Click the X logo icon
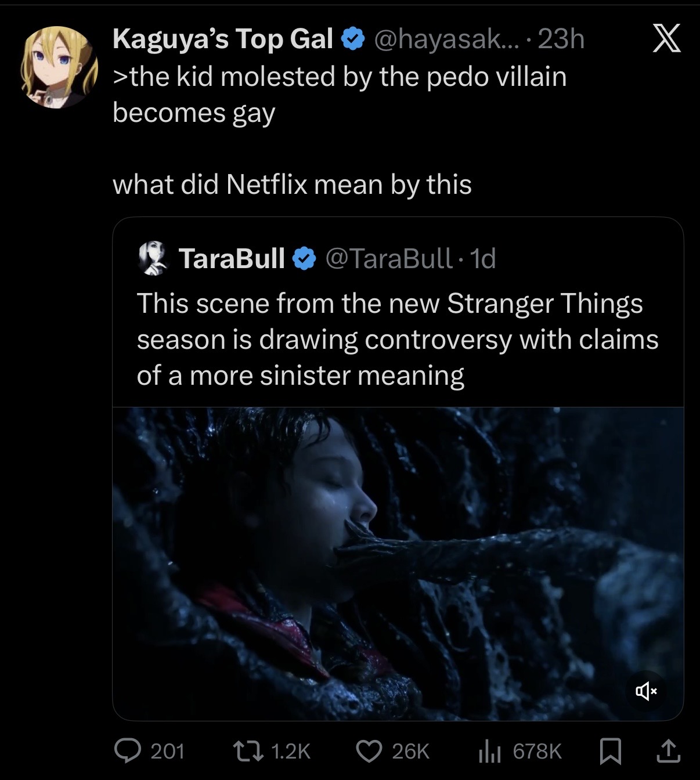This screenshot has height=780, width=700. point(666,41)
